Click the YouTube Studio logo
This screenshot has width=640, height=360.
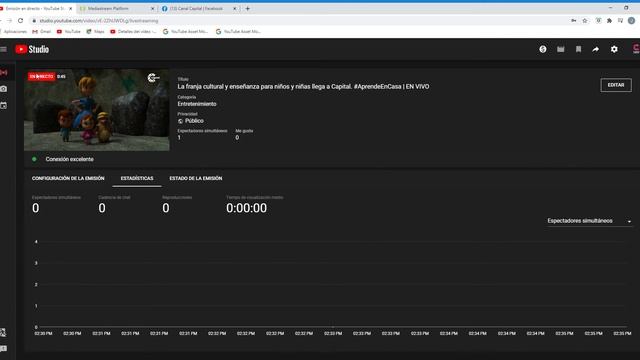click(x=32, y=49)
